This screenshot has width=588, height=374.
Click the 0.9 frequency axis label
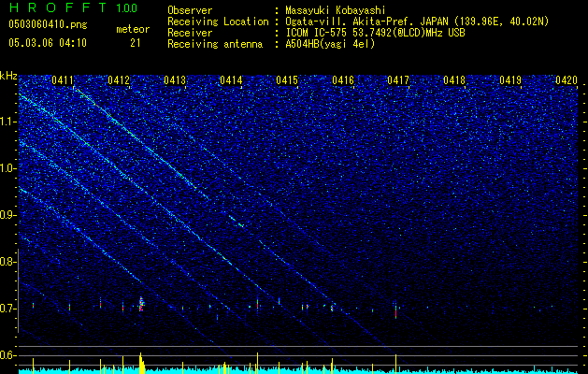click(8, 215)
